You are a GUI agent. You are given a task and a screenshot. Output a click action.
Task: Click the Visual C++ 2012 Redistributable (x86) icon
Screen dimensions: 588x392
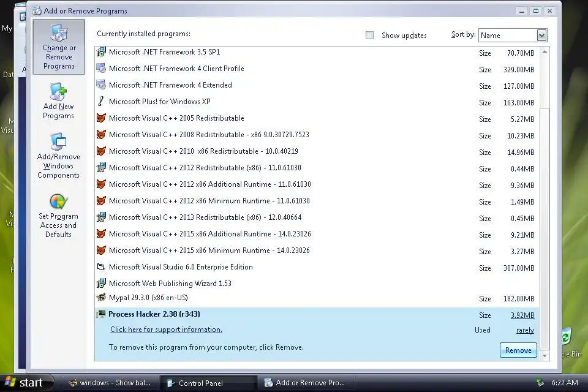pyautogui.click(x=101, y=167)
